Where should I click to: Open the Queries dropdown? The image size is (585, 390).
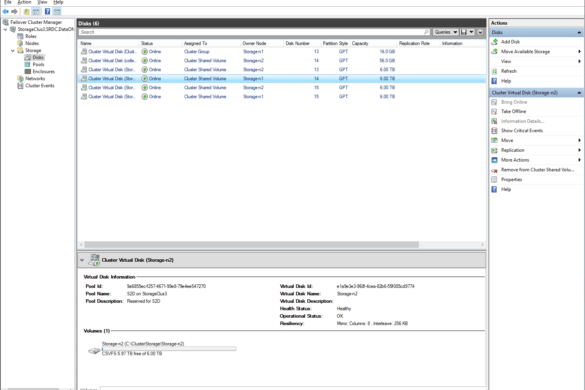445,32
